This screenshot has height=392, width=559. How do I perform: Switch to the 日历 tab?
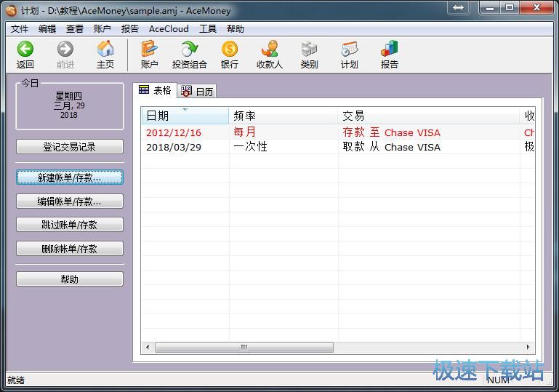(x=197, y=92)
